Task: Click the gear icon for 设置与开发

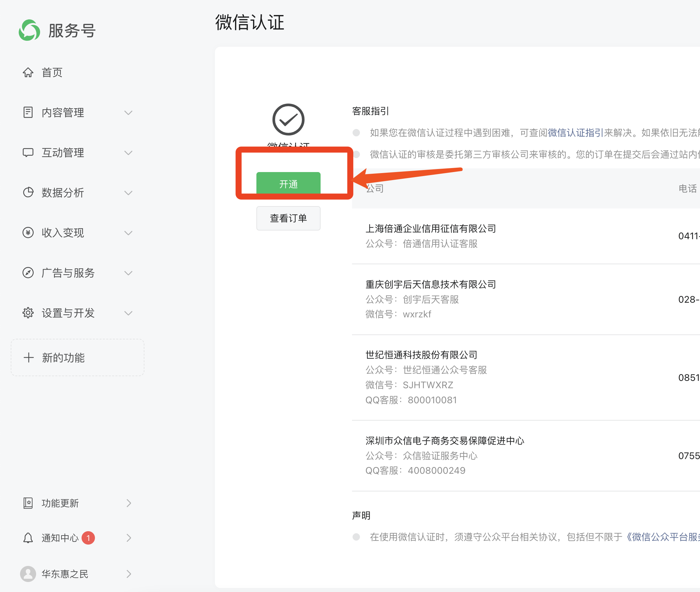Action: [x=28, y=313]
